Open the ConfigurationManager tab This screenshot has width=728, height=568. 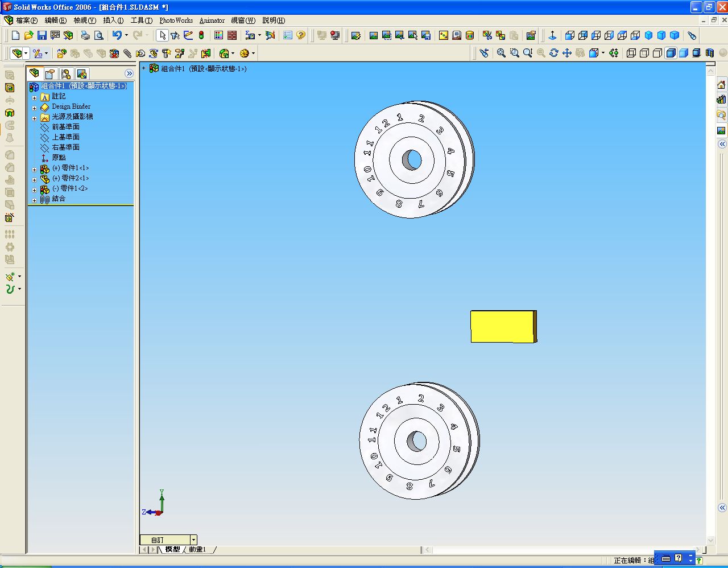66,74
